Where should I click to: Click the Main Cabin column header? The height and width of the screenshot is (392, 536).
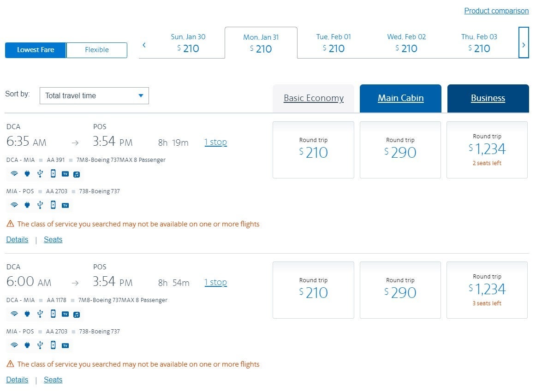click(x=400, y=98)
